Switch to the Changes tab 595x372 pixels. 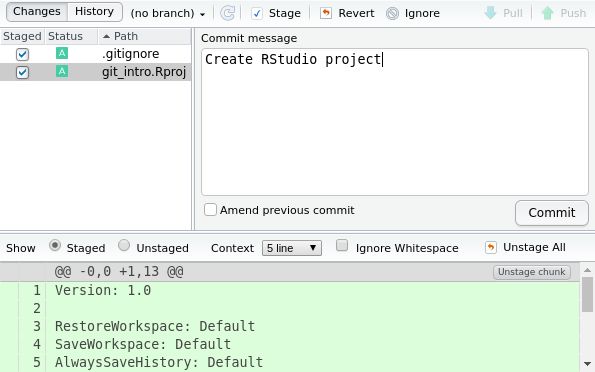(37, 11)
